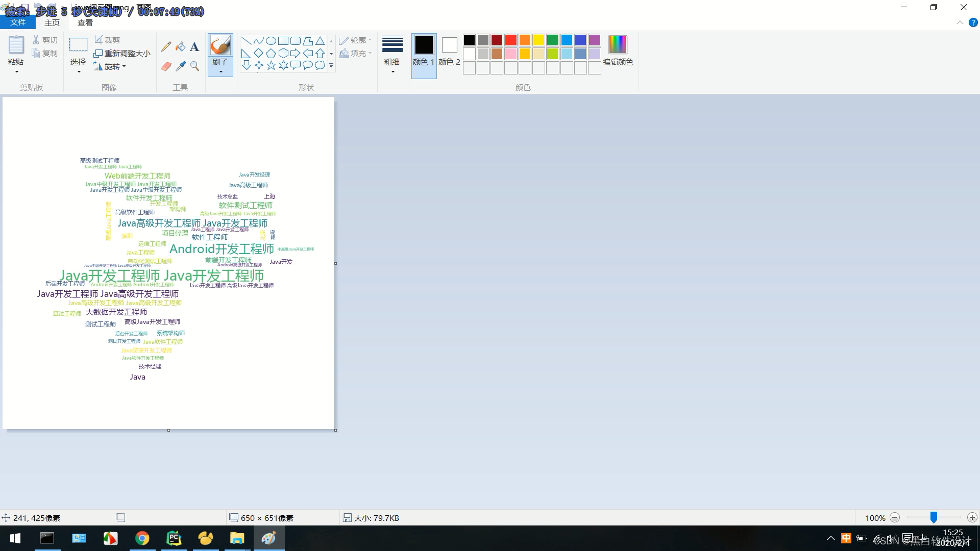Viewport: 980px width, 551px height.
Task: Click the Cut scissors button
Action: click(x=45, y=40)
